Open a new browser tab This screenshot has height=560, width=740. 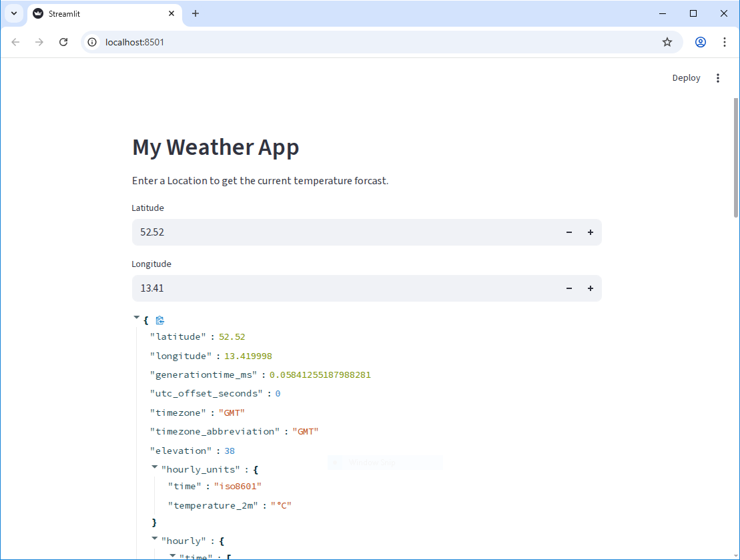coord(196,13)
